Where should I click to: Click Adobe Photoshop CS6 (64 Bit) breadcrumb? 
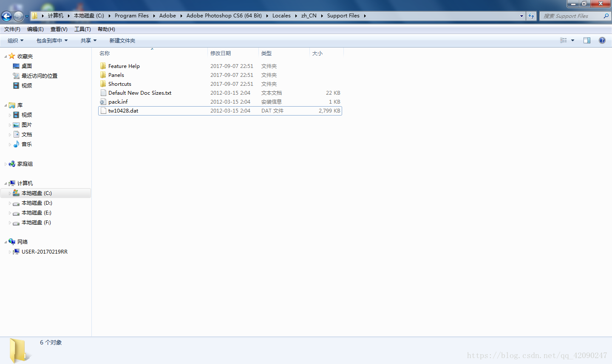[x=224, y=16]
